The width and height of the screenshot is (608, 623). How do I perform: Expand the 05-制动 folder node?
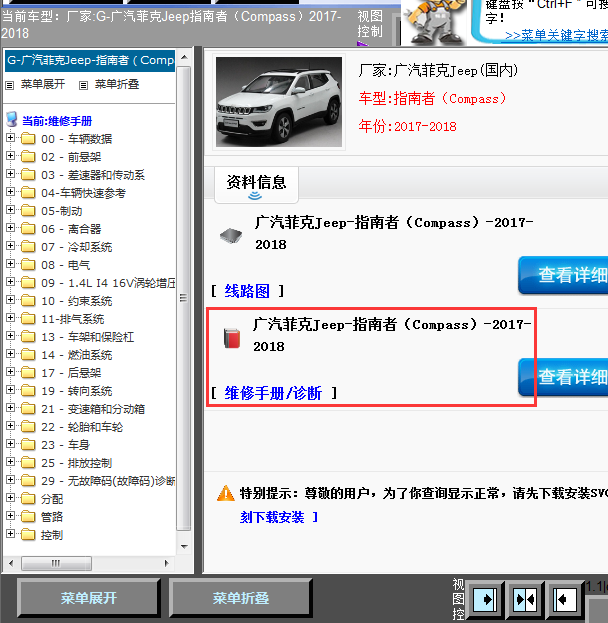[x=11, y=211]
